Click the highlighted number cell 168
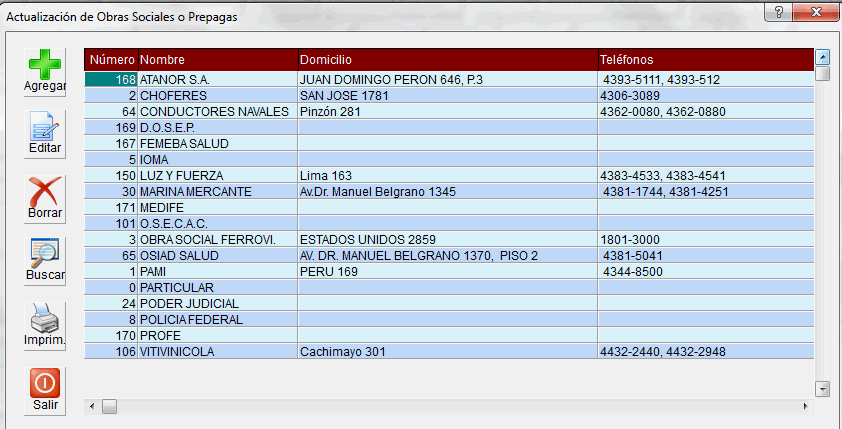The height and width of the screenshot is (429, 842). click(111, 80)
